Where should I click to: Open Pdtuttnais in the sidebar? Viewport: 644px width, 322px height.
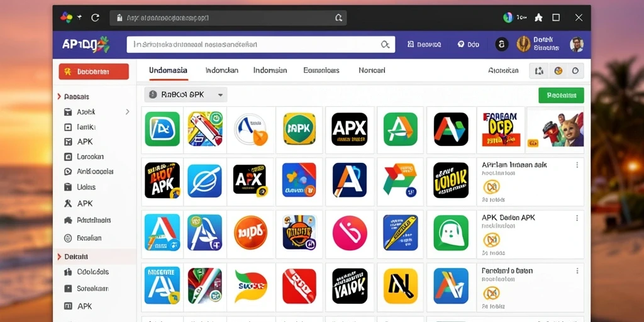click(87, 220)
